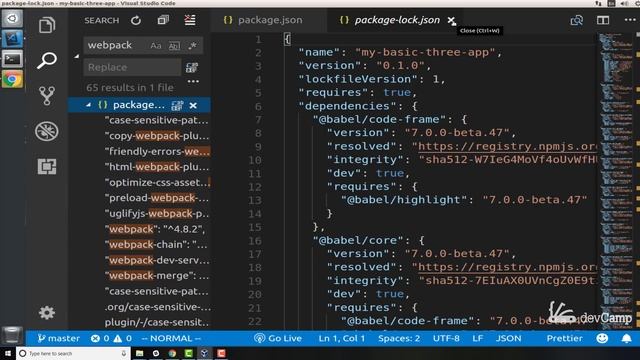Open the Manage gear menu
The height and width of the screenshot is (360, 640).
(x=47, y=313)
